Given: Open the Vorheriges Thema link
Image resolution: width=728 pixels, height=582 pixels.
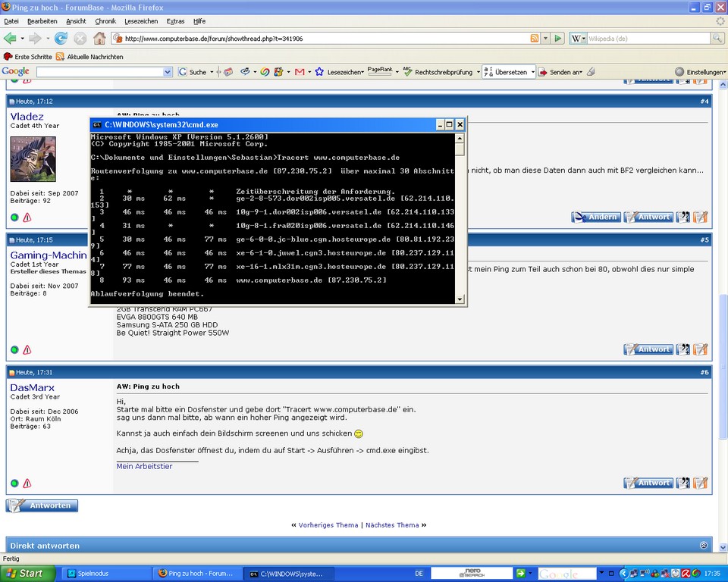Looking at the screenshot, I should pyautogui.click(x=328, y=525).
